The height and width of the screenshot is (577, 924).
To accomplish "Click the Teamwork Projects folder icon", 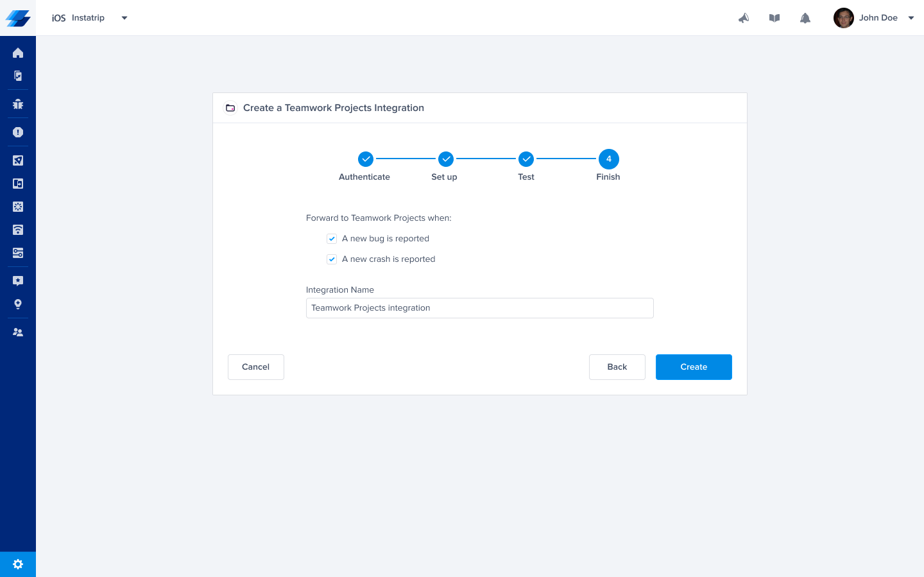I will [x=230, y=108].
